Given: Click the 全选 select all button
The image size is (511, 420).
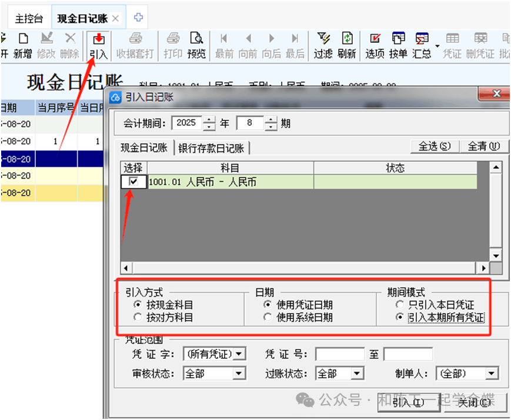Looking at the screenshot, I should tap(435, 146).
